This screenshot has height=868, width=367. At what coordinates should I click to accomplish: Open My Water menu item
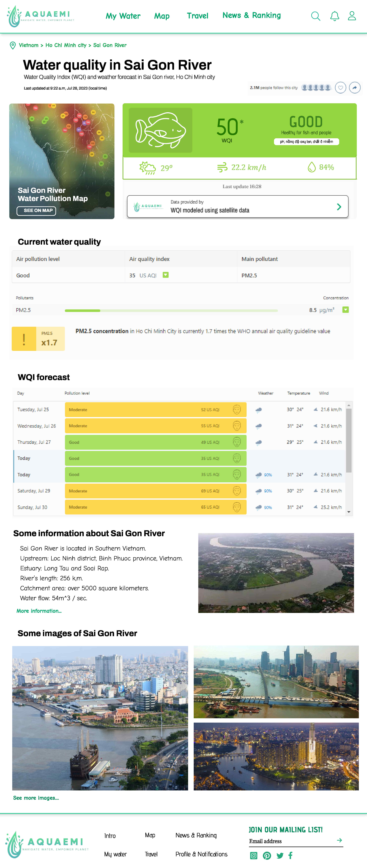tap(123, 16)
